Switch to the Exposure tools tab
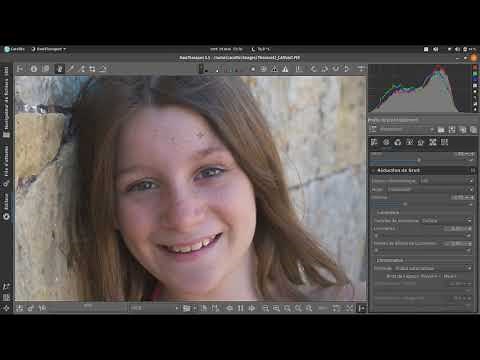This screenshot has width=480, height=360. coord(374,142)
